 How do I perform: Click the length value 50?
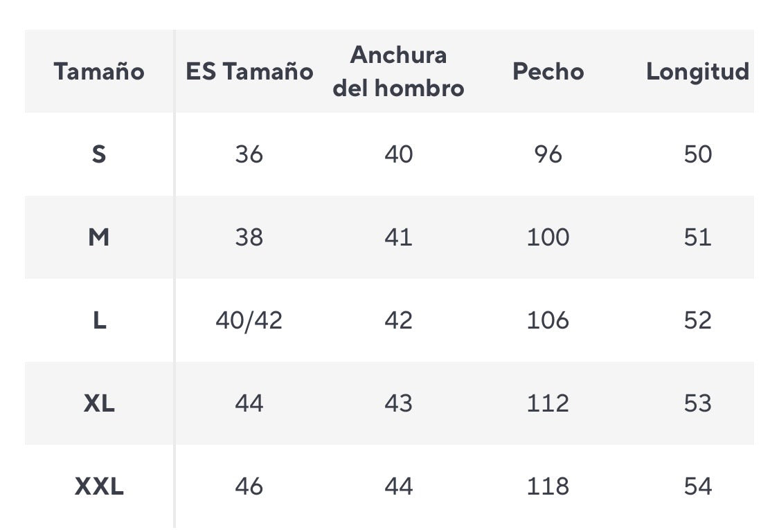pos(697,154)
